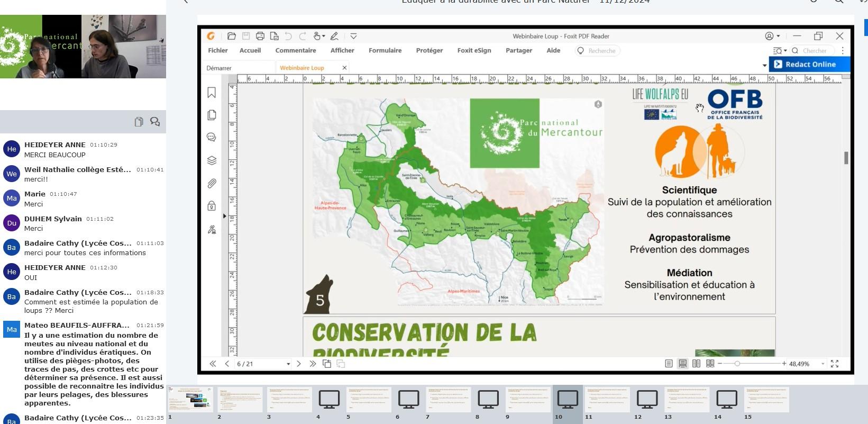Click the page number field 6 / 21
The image size is (868, 424).
(x=260, y=364)
